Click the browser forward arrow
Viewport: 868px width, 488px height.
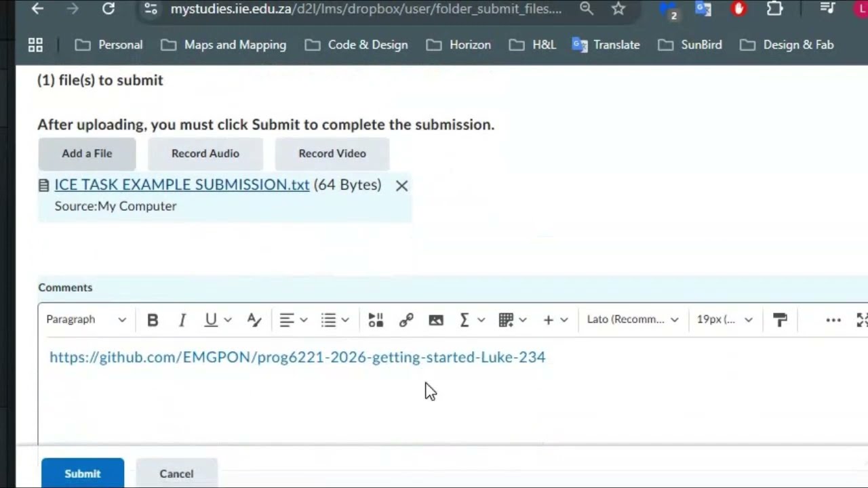click(x=73, y=9)
